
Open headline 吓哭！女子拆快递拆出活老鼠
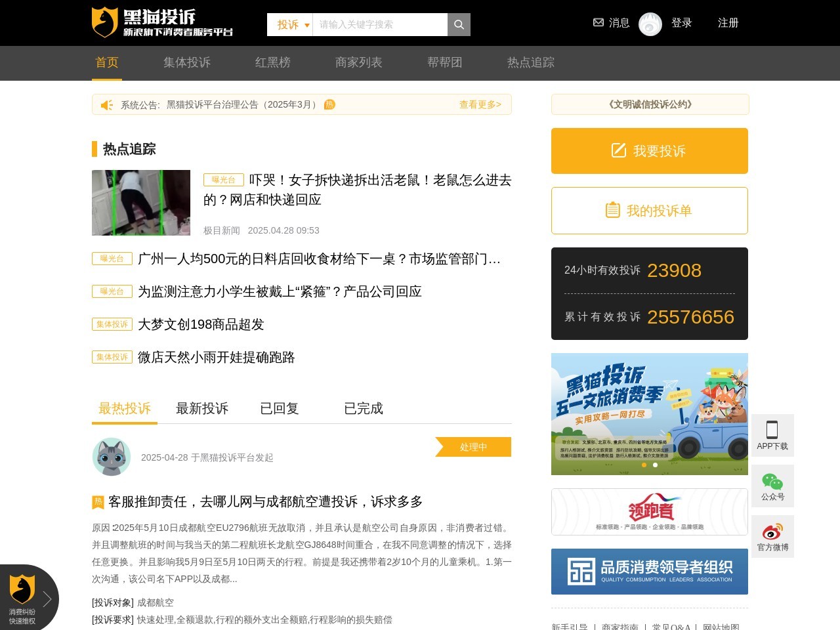[x=358, y=190]
